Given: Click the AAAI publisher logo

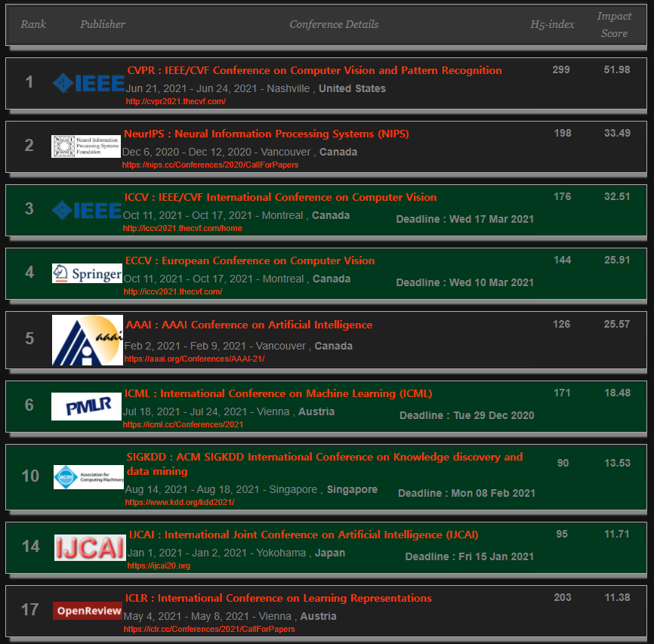Looking at the screenshot, I should click(88, 340).
